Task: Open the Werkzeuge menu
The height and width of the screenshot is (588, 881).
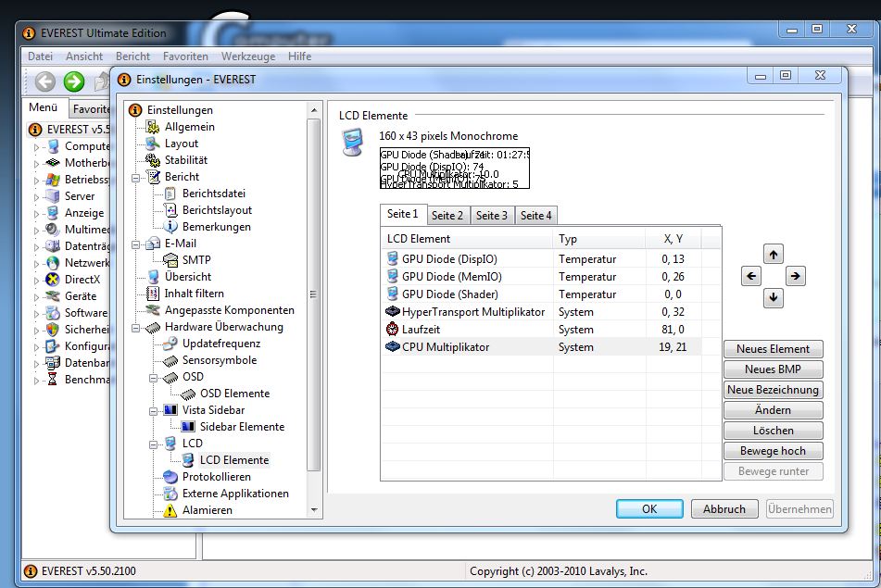Action: click(x=247, y=56)
